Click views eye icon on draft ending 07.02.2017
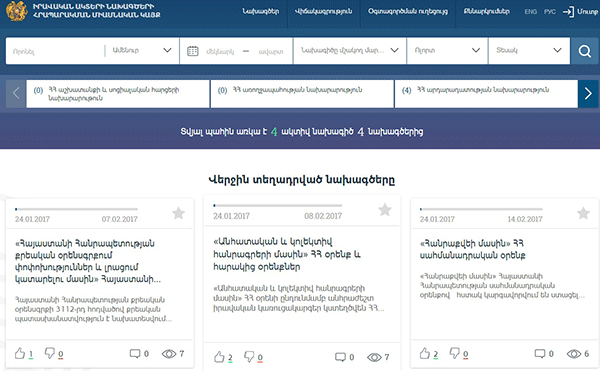600x371 pixels. point(169,354)
